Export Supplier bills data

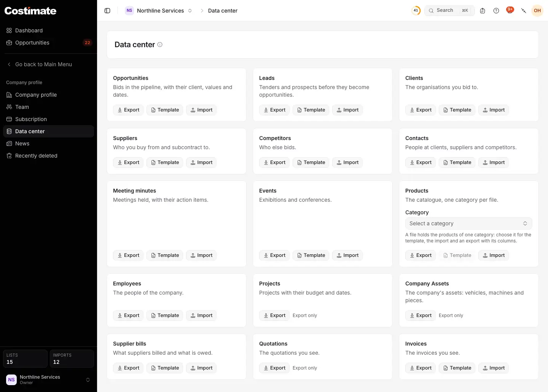(128, 368)
